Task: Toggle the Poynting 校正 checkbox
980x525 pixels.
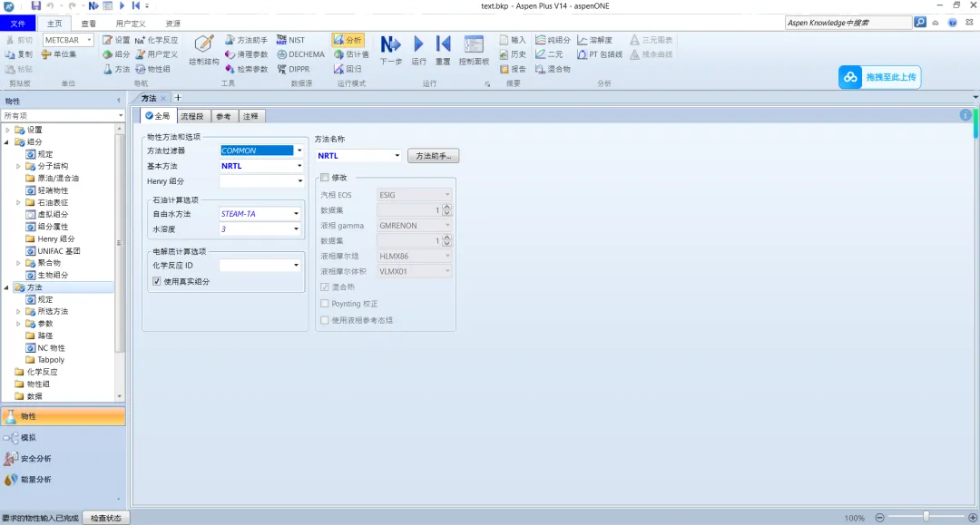Action: [324, 304]
